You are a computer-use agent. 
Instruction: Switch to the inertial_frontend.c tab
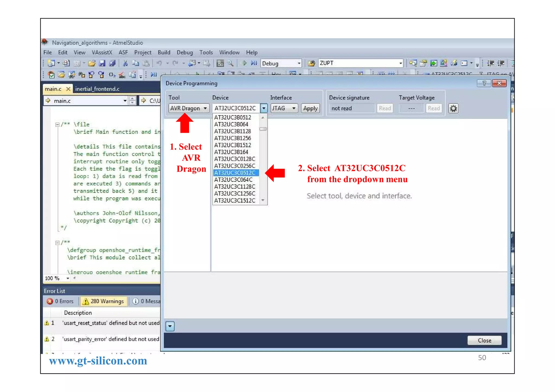pyautogui.click(x=97, y=89)
